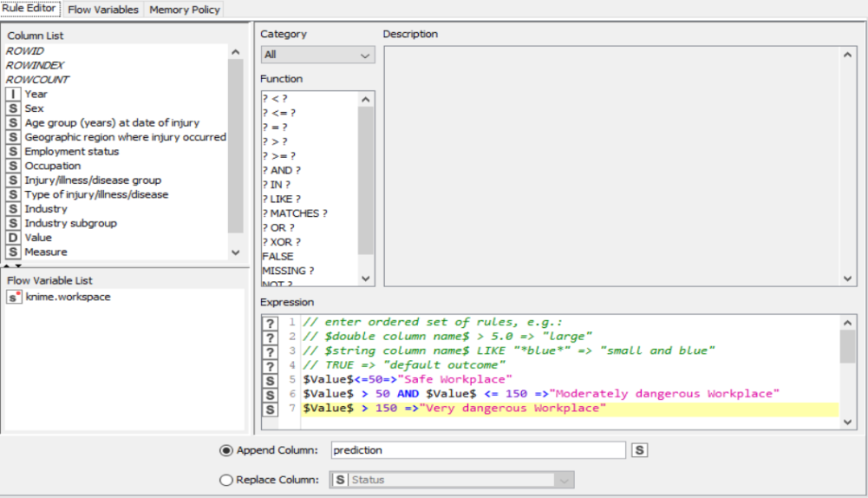Switch to the Flow Variables tab
The width and height of the screenshot is (868, 498).
point(103,10)
